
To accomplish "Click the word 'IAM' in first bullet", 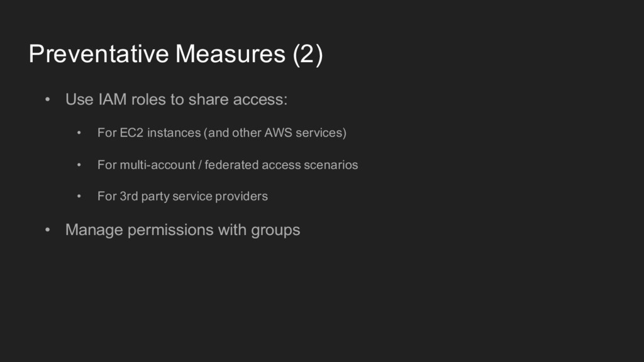I will 113,99.
